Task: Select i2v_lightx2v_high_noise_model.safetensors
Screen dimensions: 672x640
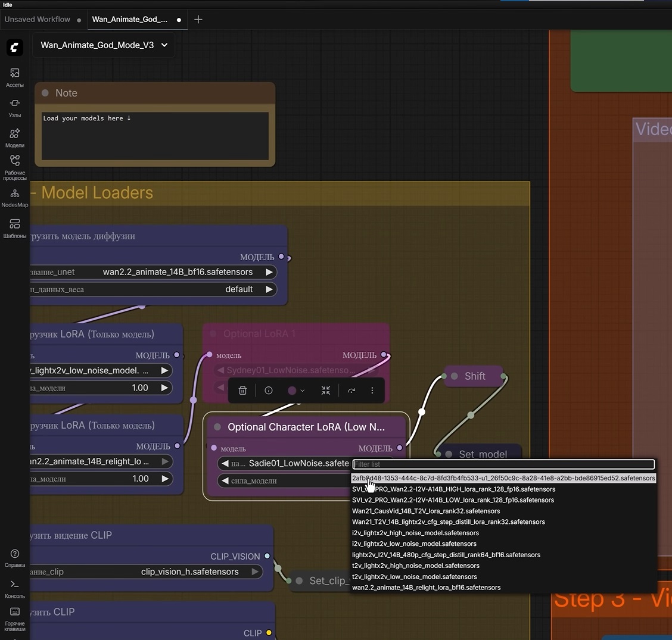Action: tap(503, 533)
